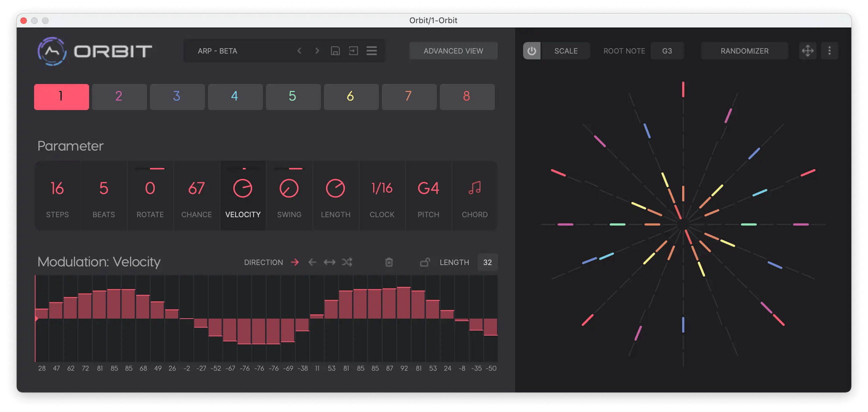This screenshot has height=412, width=868.
Task: Click the next preset arrow
Action: point(317,51)
